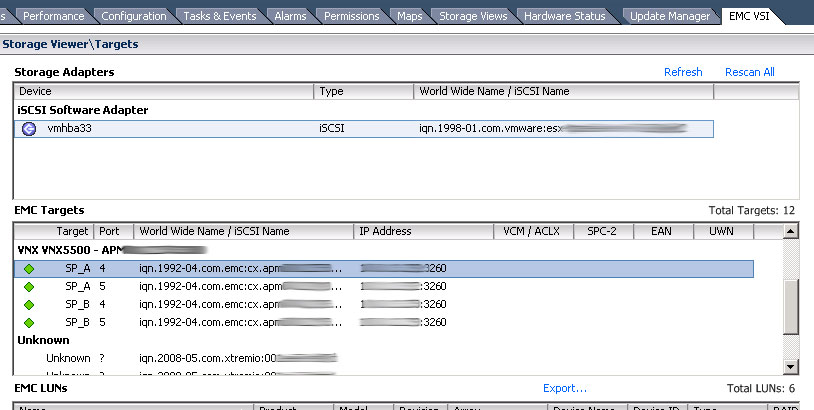The width and height of the screenshot is (814, 410).
Task: Click the Unknown group heading
Action: click(43, 340)
